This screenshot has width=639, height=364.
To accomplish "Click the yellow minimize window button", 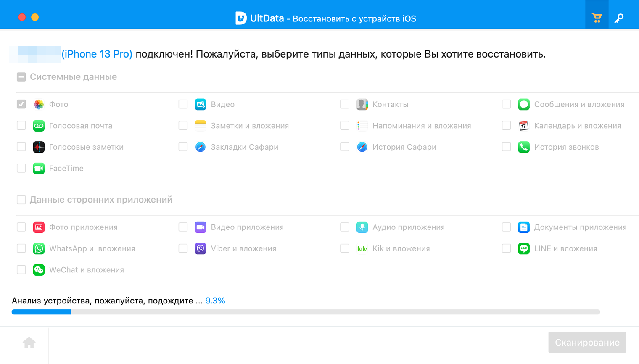I will click(x=35, y=17).
